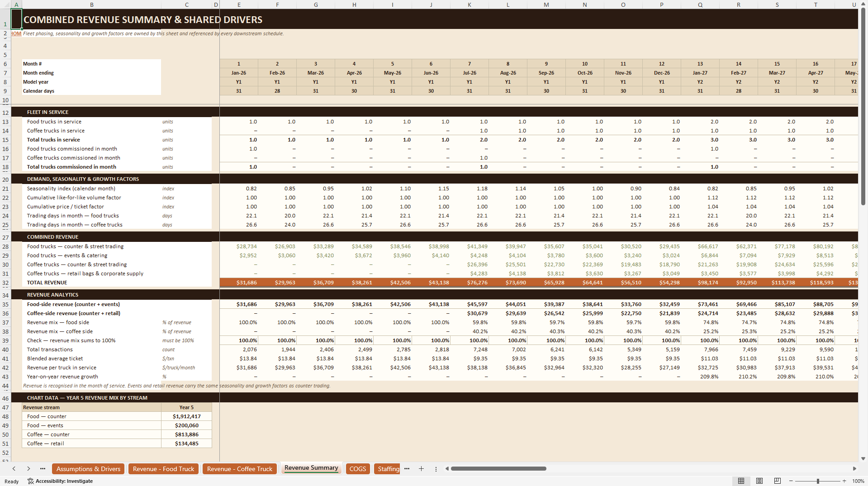868x486 pixels.
Task: Open the Staffing sheet tab
Action: click(x=388, y=469)
